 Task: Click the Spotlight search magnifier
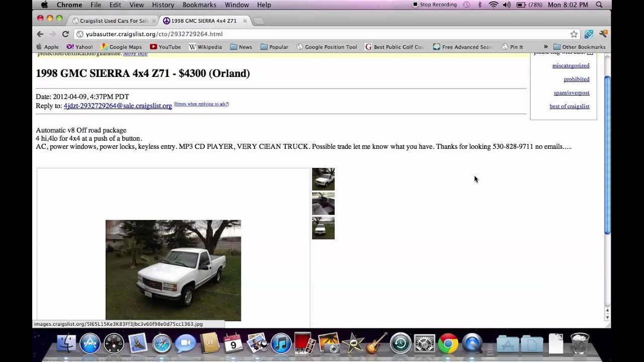(599, 5)
